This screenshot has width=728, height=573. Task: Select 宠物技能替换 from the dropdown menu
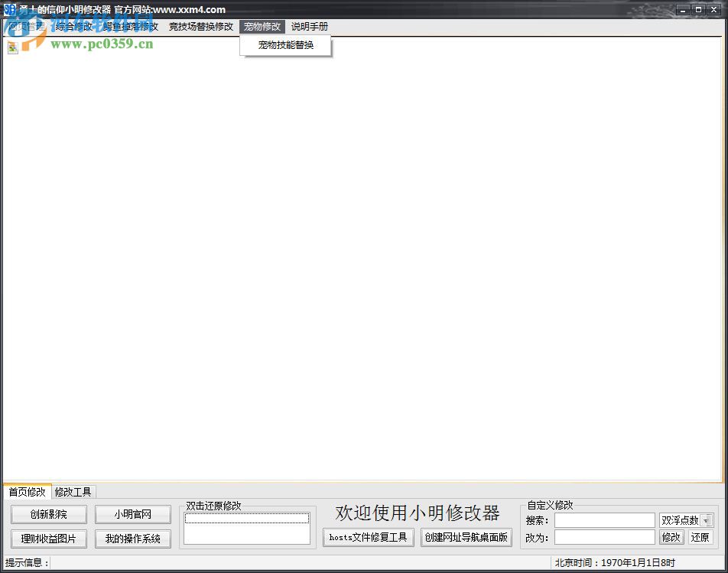285,45
